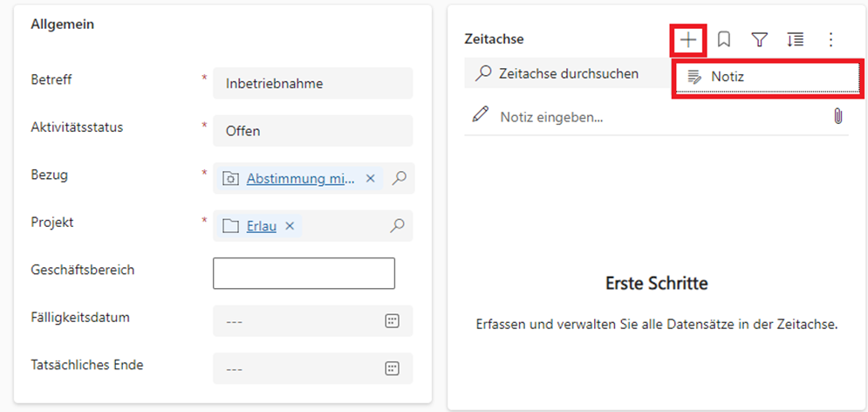Open the Erlau project link
This screenshot has width=868, height=412.
tap(261, 226)
